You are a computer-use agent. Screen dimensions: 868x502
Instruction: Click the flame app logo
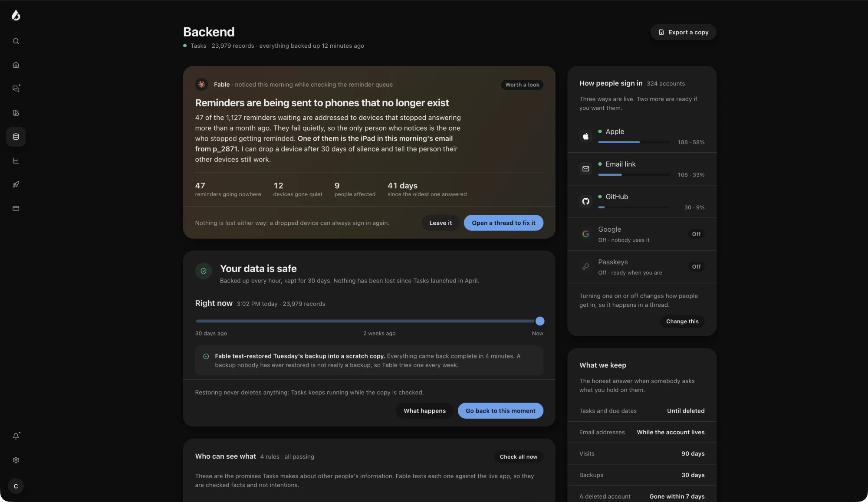(x=16, y=16)
